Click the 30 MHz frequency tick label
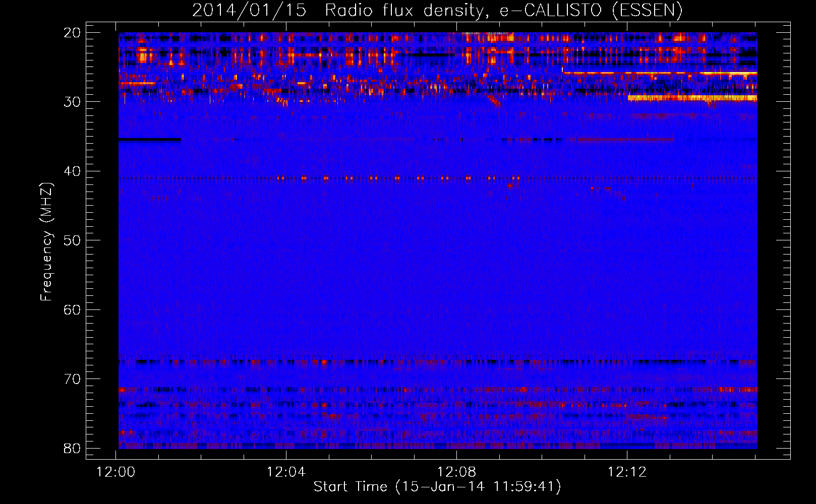 tap(72, 102)
